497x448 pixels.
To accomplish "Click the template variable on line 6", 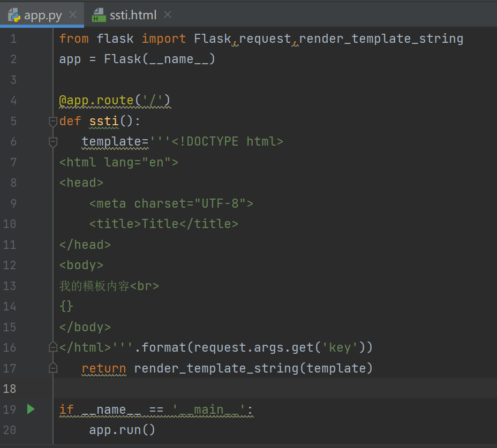I will (x=111, y=142).
